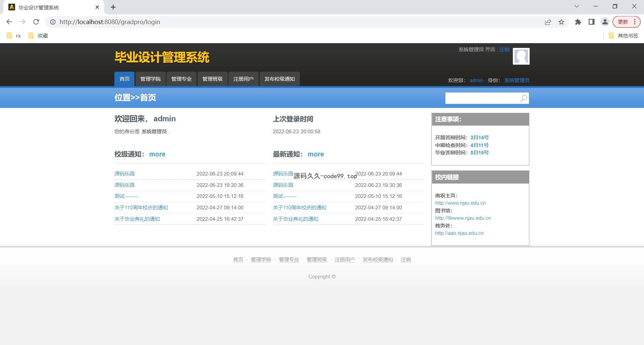Click footer 管理专业 link

pos(289,260)
